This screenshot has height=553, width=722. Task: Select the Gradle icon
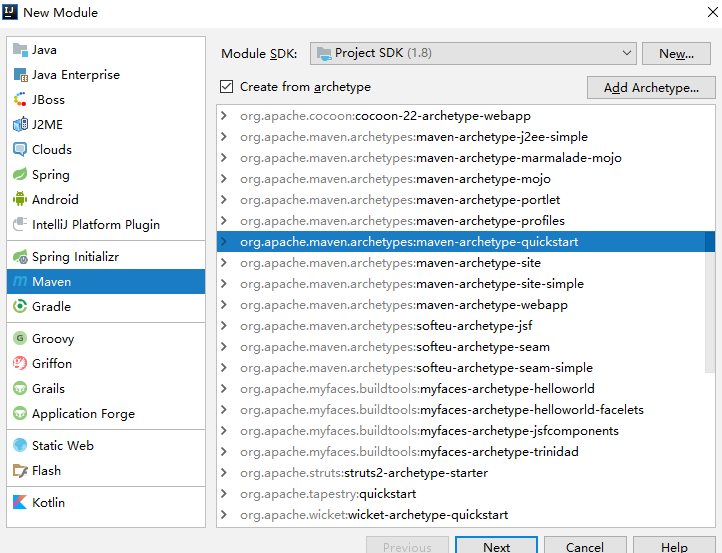pyautogui.click(x=20, y=306)
